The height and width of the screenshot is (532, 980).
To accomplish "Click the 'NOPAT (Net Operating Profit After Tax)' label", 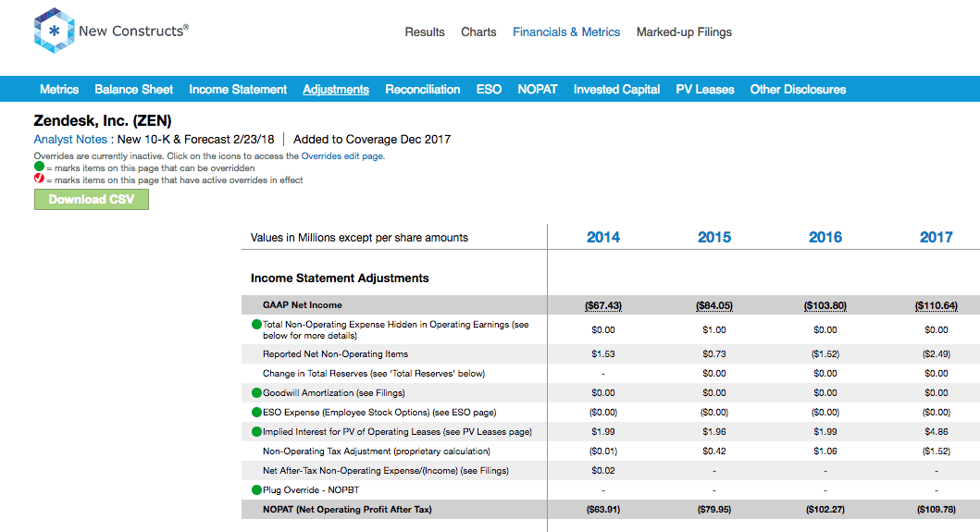I will coord(348,510).
